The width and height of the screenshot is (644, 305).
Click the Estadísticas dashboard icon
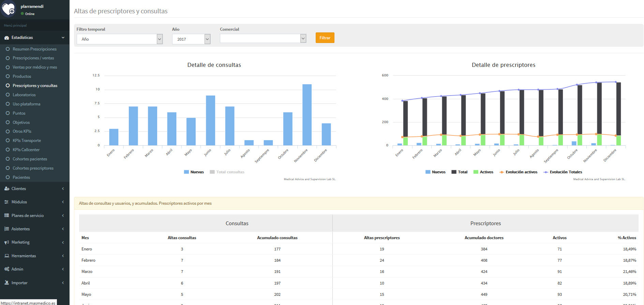tap(6, 38)
